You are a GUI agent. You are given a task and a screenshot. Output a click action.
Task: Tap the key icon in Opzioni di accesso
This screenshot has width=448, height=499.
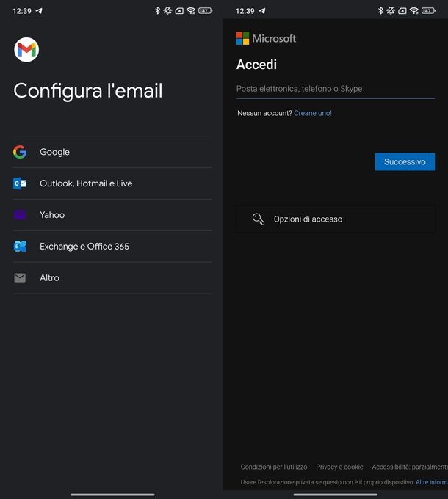coord(259,219)
